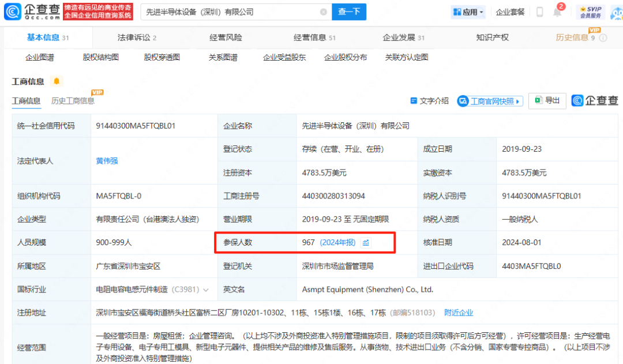Screen dimensions: 623x364
Task: Select the 企业股权分布 sub-menu item
Action: click(x=346, y=57)
